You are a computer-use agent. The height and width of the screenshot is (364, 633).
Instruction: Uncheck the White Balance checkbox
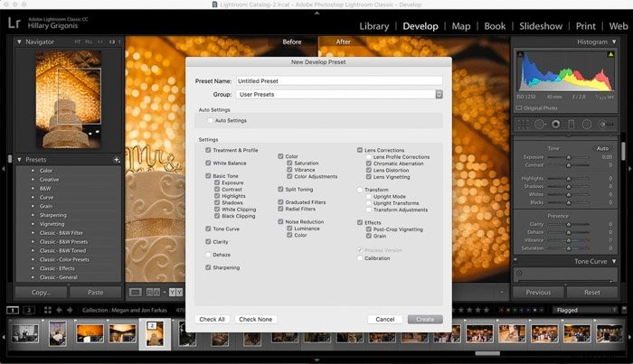pos(208,163)
